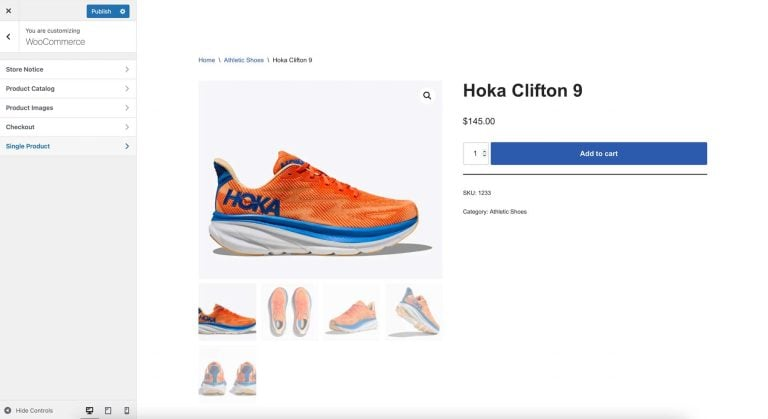Expand the Product Images section
Screen dimensions: 768x419
(67, 108)
